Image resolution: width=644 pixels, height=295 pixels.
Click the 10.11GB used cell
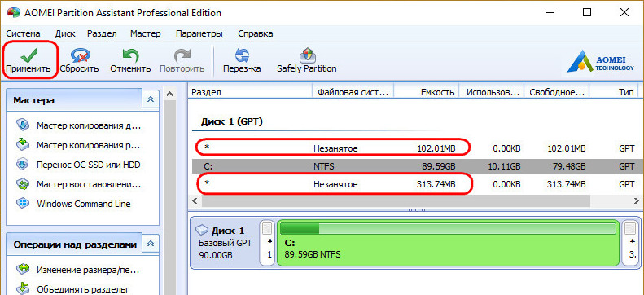(x=503, y=166)
